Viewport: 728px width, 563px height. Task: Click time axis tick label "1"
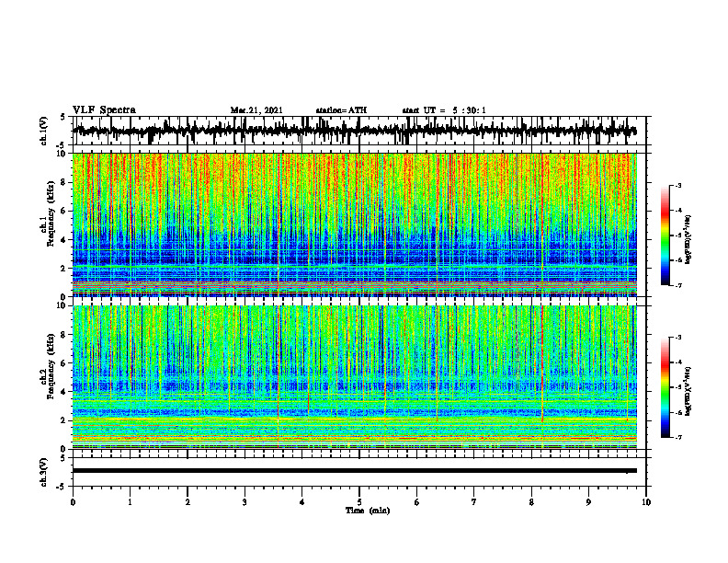[x=130, y=502]
